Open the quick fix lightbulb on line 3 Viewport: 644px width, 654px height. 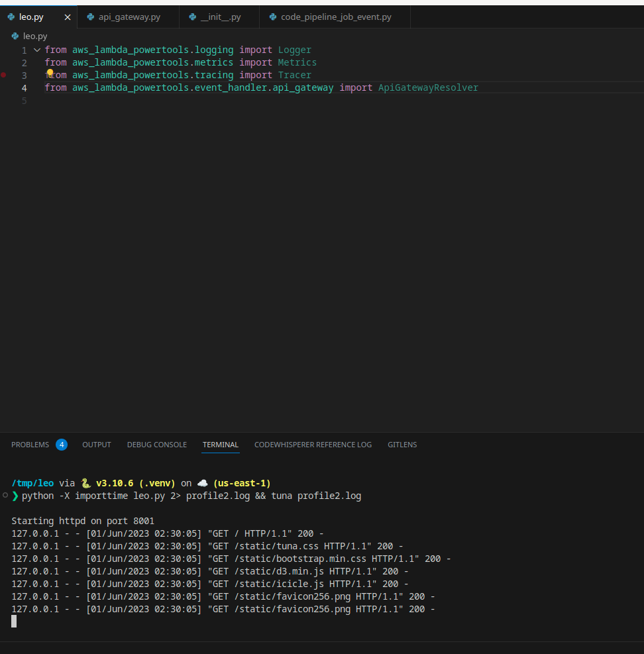point(49,72)
